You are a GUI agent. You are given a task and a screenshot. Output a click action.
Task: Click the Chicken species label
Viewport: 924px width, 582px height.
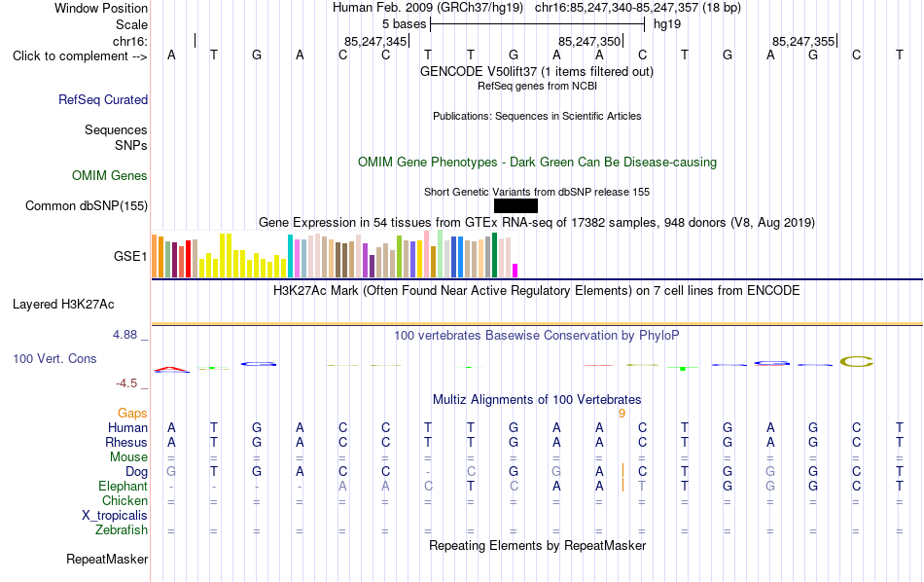(124, 500)
